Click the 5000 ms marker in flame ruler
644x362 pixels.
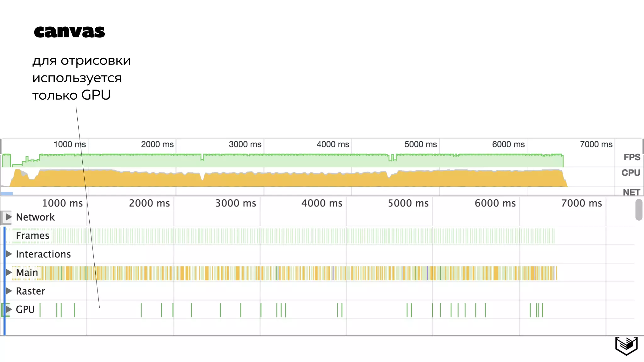(x=408, y=203)
